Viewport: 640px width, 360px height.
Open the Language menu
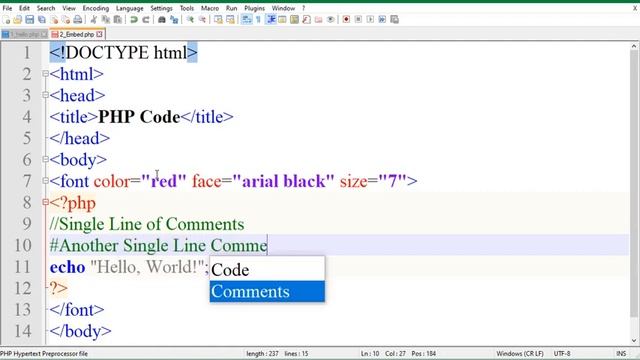(x=129, y=8)
